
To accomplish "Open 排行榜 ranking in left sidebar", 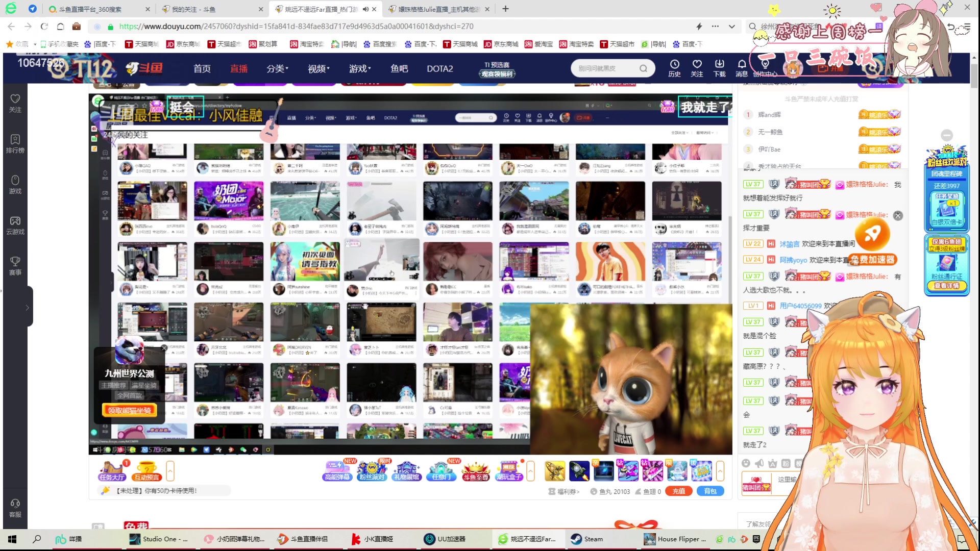I will tap(15, 144).
